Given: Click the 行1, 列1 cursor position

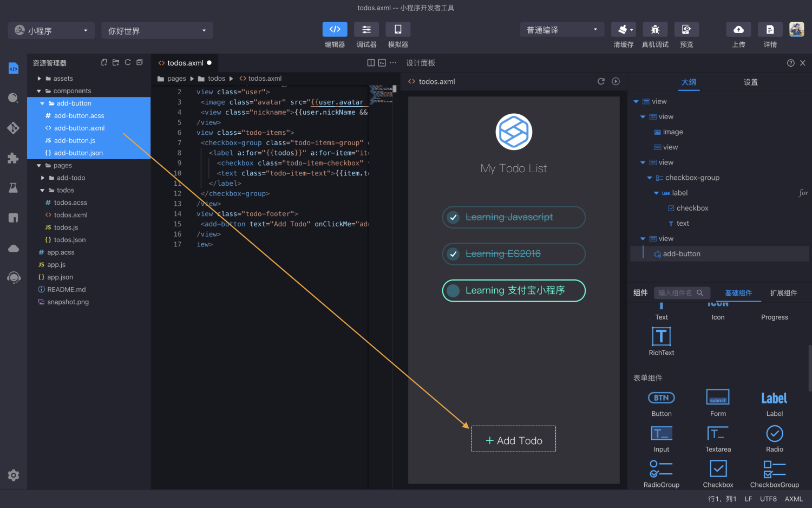Looking at the screenshot, I should [x=722, y=499].
